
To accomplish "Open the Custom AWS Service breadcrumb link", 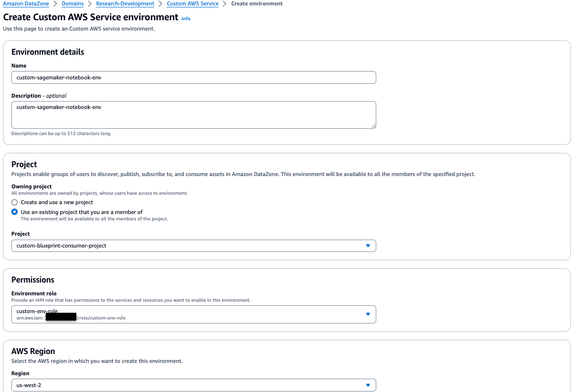I will [192, 3].
